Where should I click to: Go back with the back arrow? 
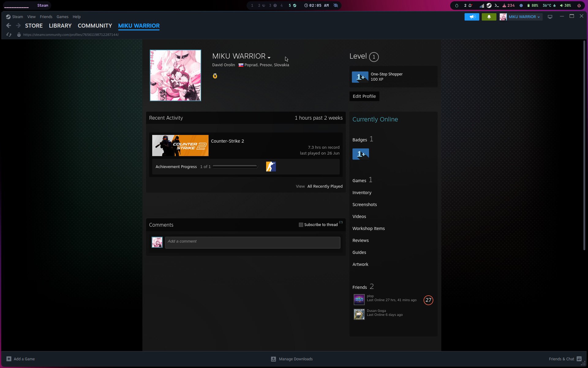(9, 26)
